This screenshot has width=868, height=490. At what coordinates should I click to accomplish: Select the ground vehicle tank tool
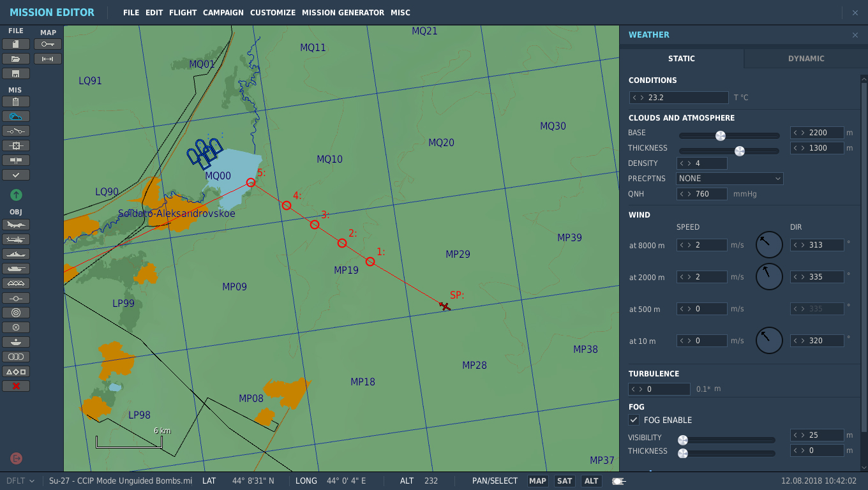[16, 269]
